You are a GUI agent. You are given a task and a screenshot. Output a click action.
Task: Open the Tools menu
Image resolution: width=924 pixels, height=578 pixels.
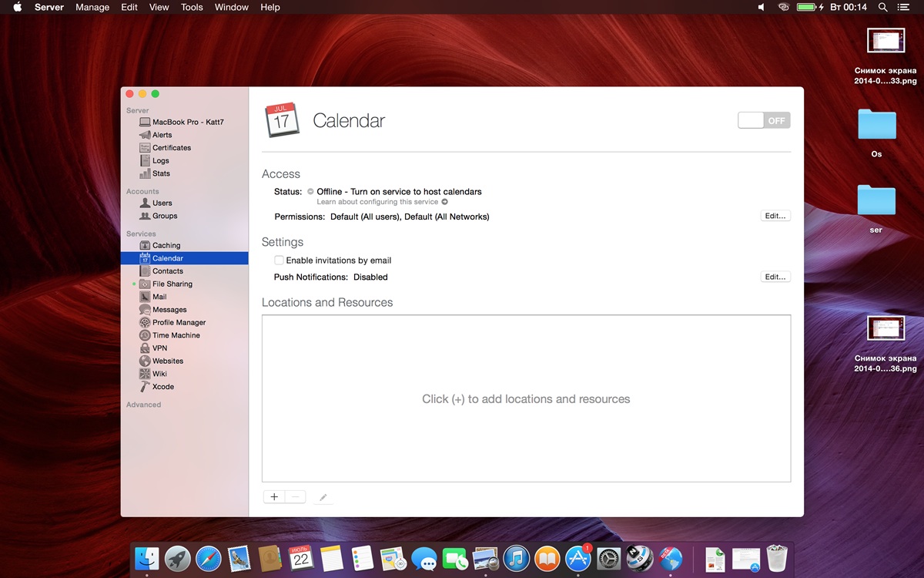[x=192, y=7]
